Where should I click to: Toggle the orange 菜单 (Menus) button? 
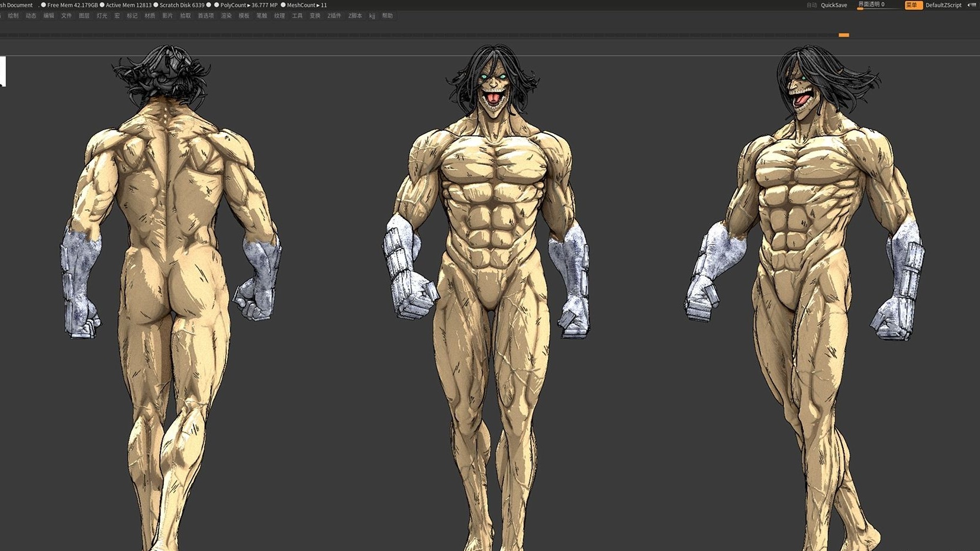pos(913,5)
